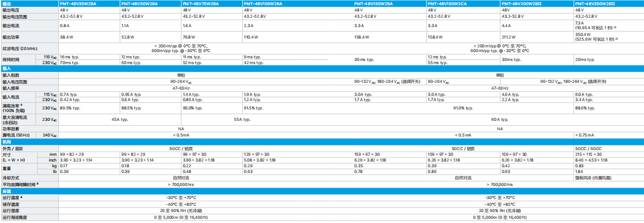Select the 功率因素 row label
Image resolution: width=644 pixels, height=223 pixels.
pos(11,129)
